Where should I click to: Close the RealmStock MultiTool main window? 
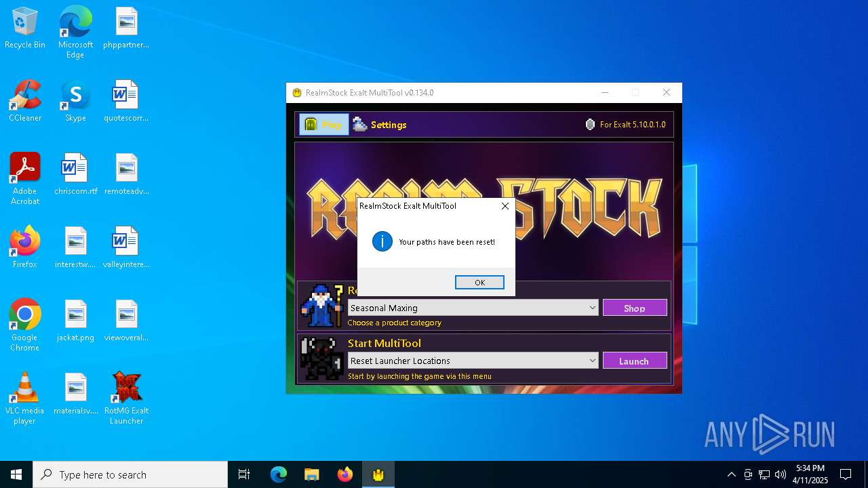point(667,93)
